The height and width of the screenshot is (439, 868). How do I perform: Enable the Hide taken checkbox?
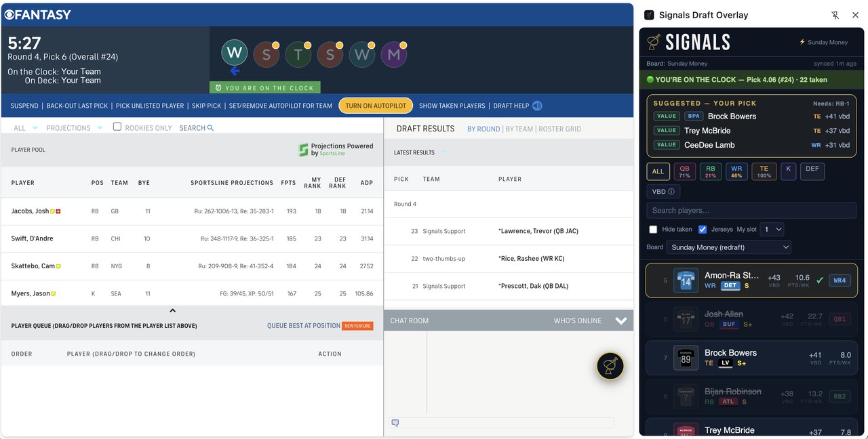coord(653,229)
